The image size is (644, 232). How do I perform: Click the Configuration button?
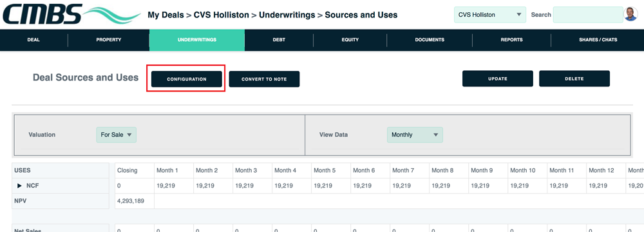pyautogui.click(x=187, y=79)
